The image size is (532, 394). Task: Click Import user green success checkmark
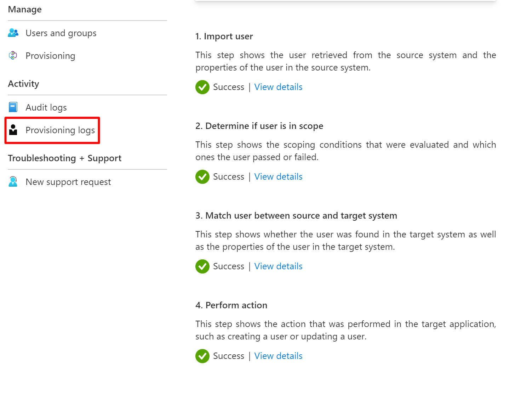pos(202,87)
